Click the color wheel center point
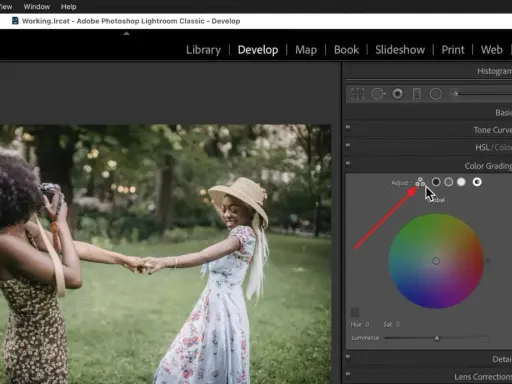 point(436,261)
